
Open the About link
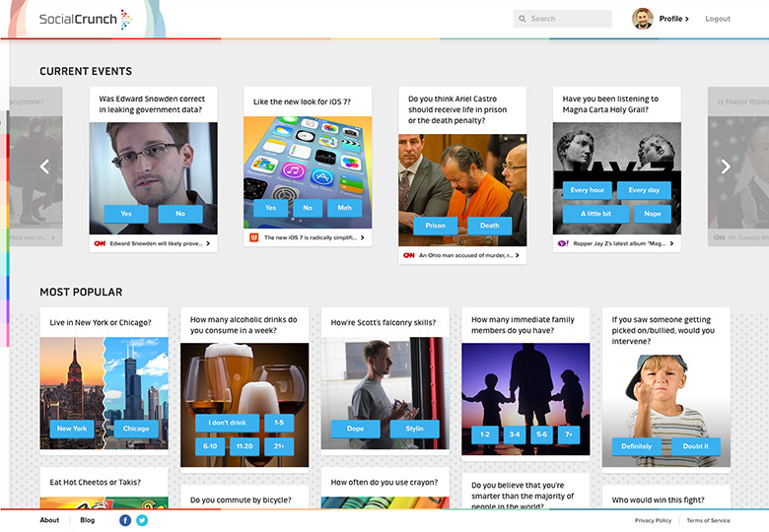click(49, 520)
